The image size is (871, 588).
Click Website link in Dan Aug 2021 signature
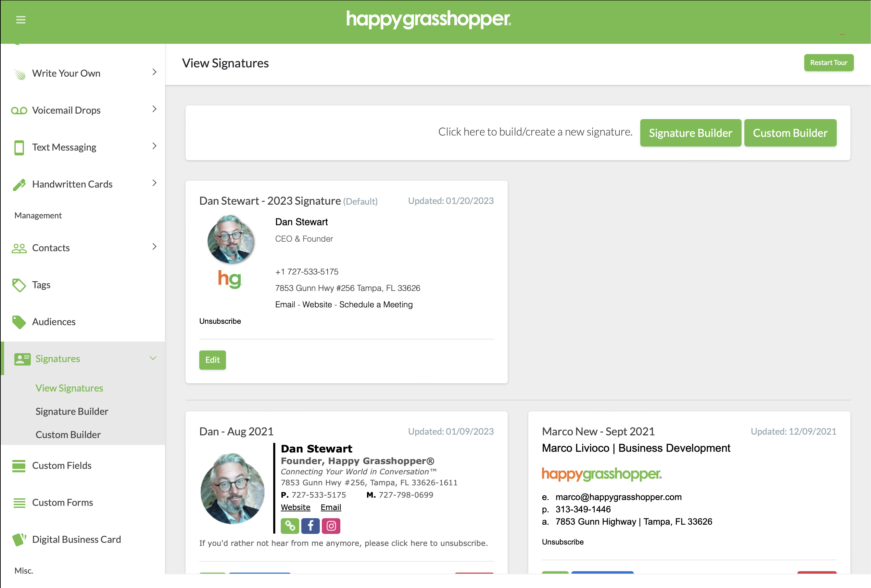(x=296, y=508)
